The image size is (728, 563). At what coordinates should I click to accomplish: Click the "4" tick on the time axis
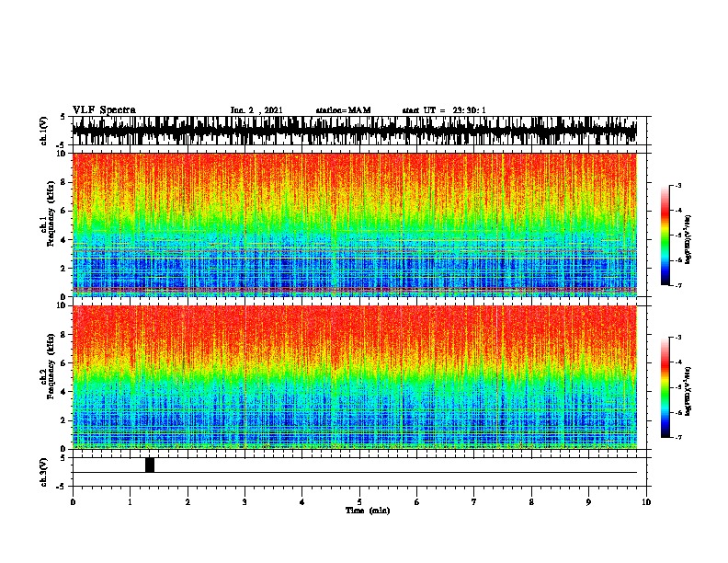click(302, 502)
